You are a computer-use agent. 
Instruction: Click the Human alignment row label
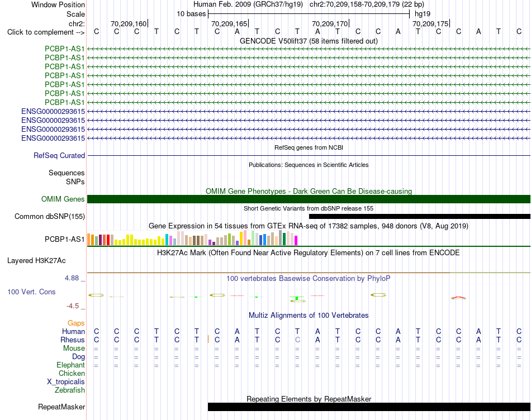pyautogui.click(x=73, y=331)
